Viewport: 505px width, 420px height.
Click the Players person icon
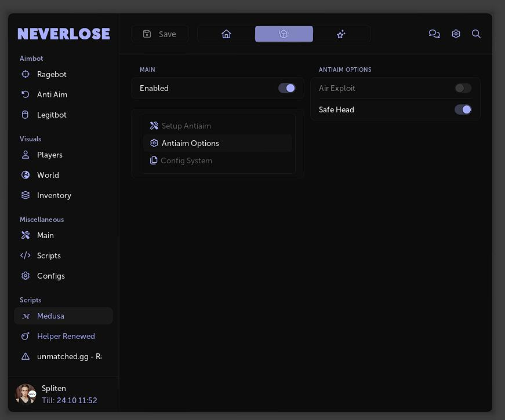pos(26,155)
